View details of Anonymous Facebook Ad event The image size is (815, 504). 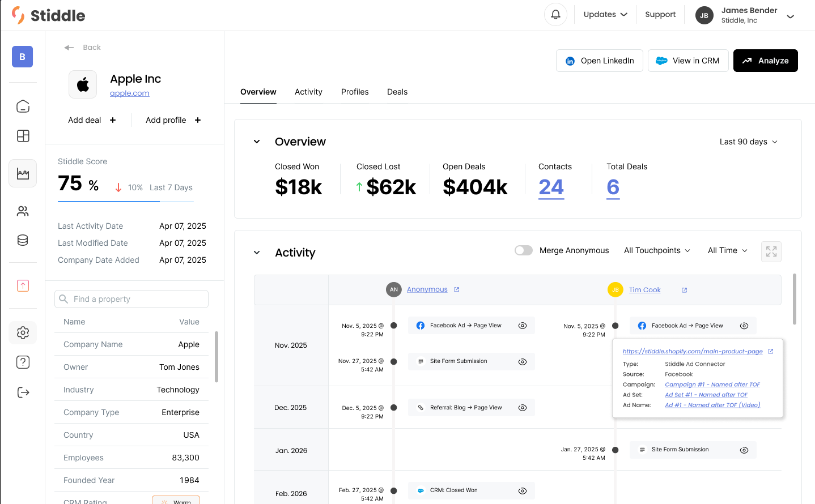tap(523, 326)
